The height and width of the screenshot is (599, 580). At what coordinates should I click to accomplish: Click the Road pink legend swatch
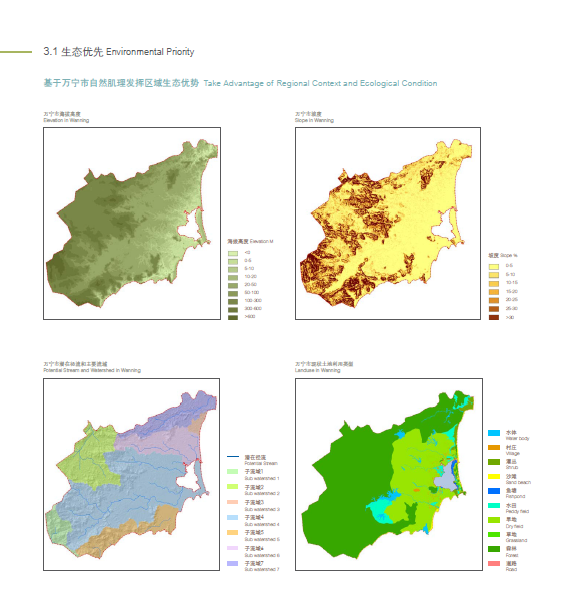coord(494,563)
